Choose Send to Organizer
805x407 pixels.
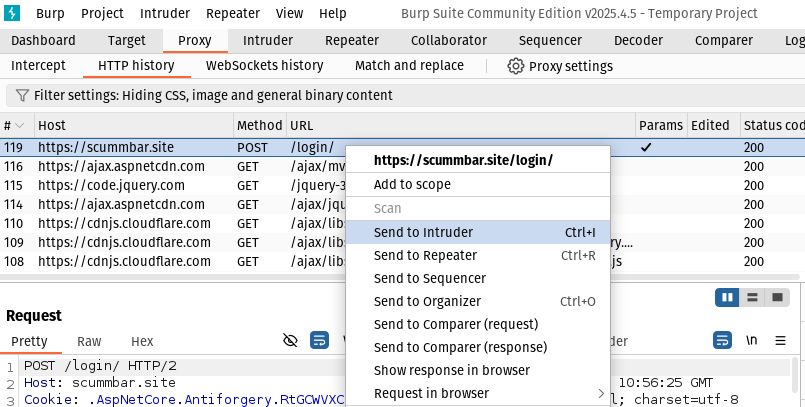(x=478, y=302)
